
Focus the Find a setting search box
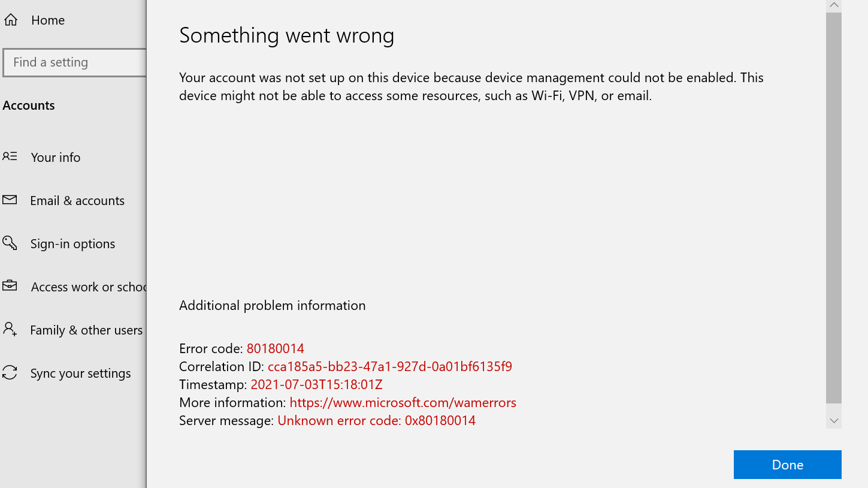pos(74,62)
